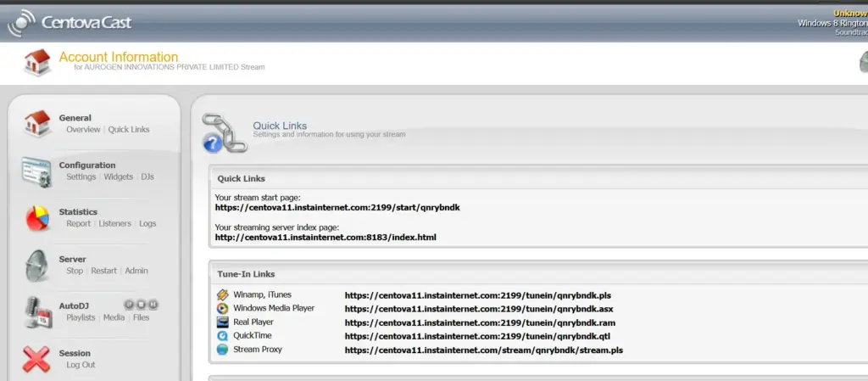The height and width of the screenshot is (381, 868).
Task: Open the AutoDJ Files page
Action: (142, 318)
